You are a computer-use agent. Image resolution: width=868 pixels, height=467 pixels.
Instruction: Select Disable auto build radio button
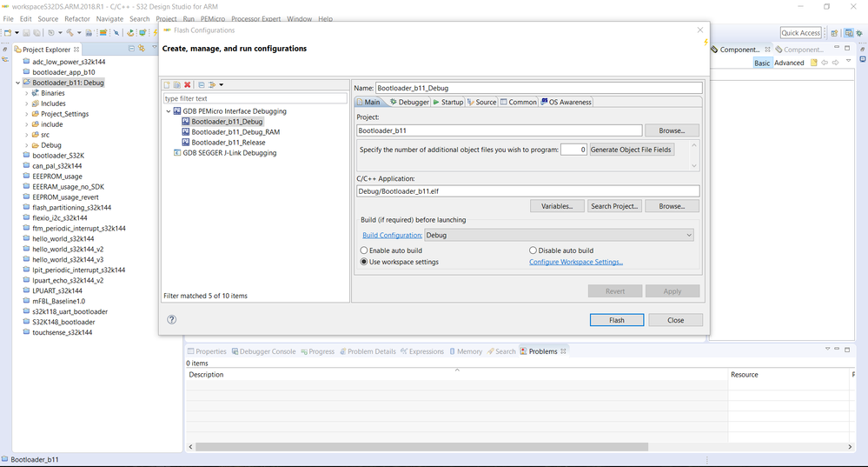click(x=533, y=250)
